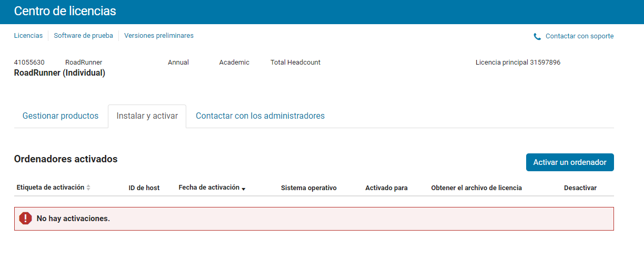Click the Obtener el archivo de licencia header
Screen dimensions: 644x260
point(477,188)
